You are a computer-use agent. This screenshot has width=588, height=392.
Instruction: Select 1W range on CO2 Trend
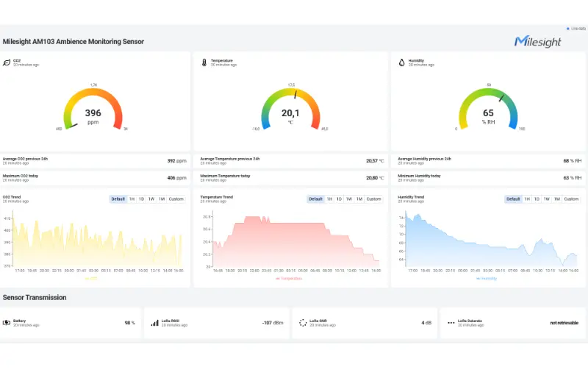(151, 199)
